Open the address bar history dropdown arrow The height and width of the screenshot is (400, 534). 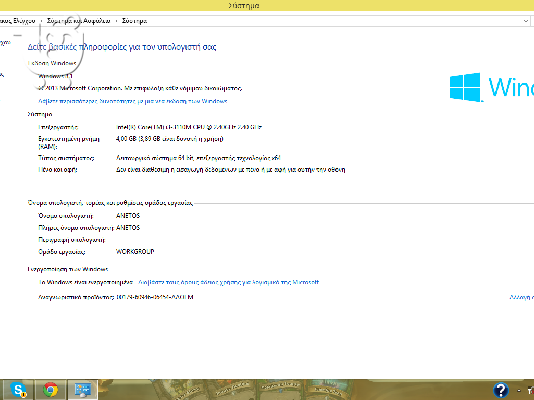tap(525, 21)
